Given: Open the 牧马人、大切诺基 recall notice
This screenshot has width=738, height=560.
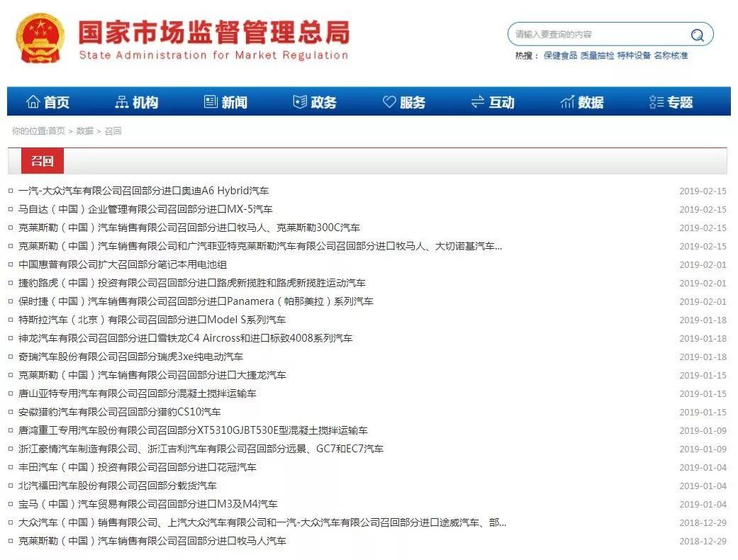Looking at the screenshot, I should tap(259, 246).
